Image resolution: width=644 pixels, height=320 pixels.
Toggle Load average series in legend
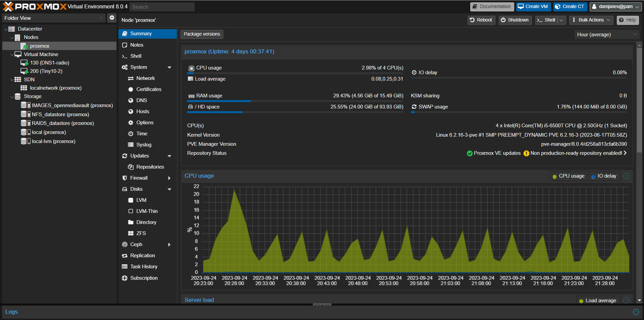point(598,301)
